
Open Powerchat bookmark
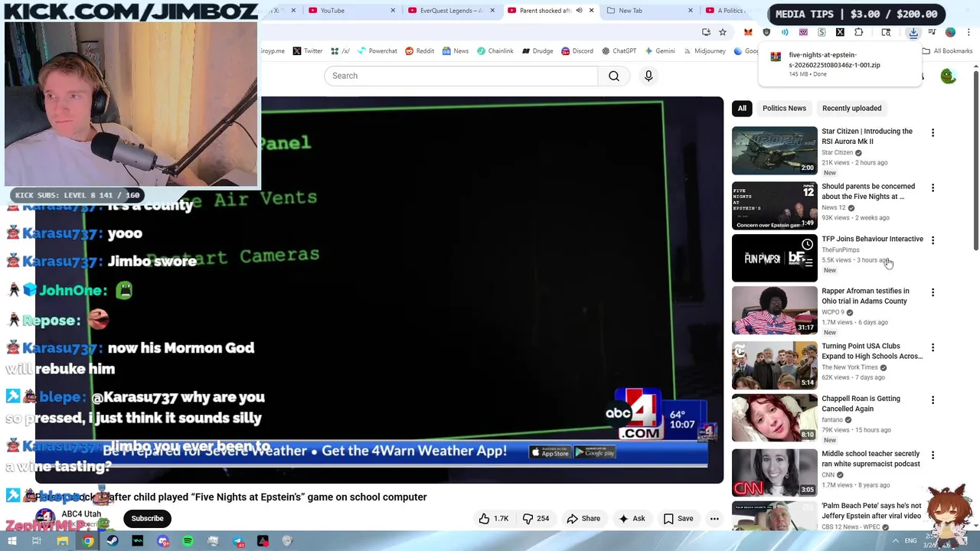377,51
